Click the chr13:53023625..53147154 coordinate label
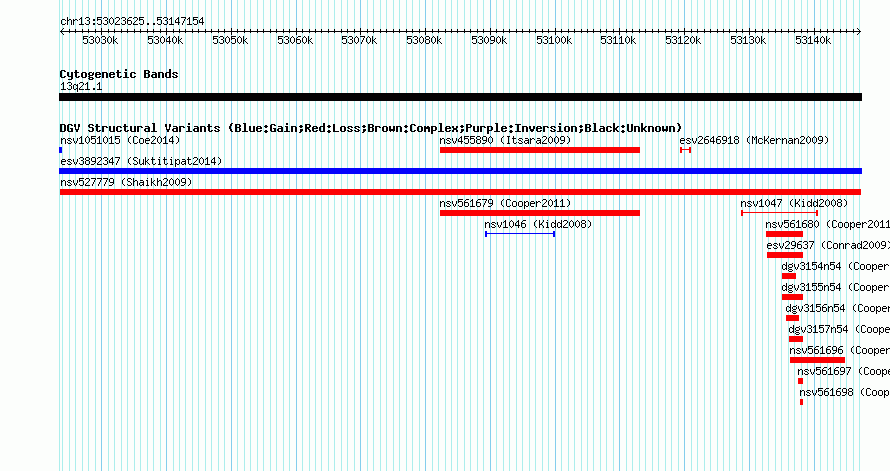This screenshot has width=890, height=471. (132, 21)
